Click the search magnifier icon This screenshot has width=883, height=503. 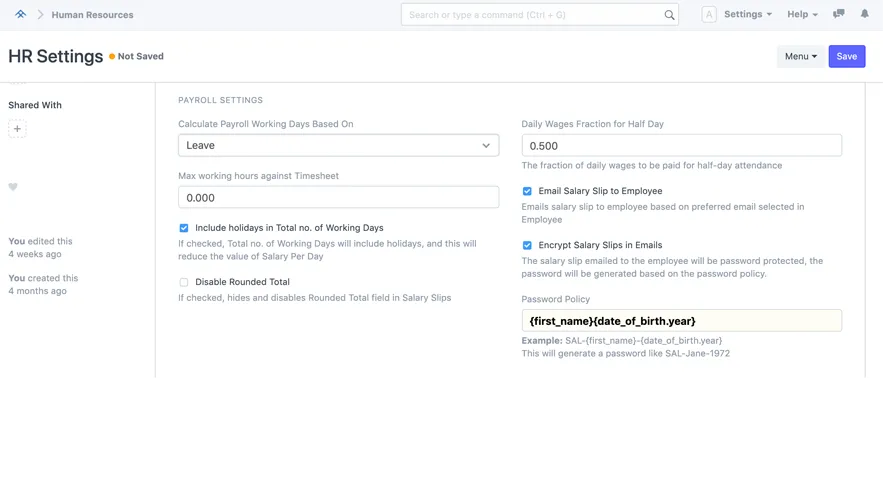click(x=669, y=15)
